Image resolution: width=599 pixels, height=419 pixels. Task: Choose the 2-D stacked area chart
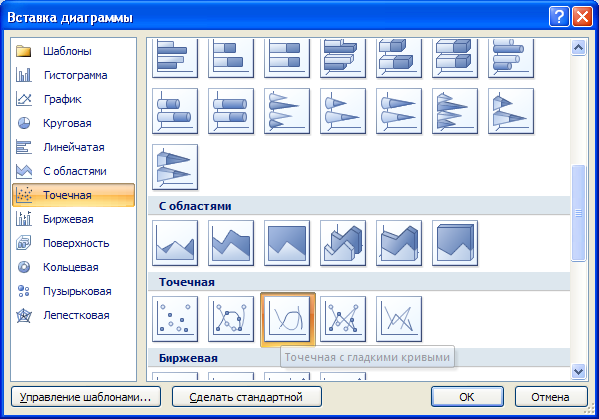click(231, 243)
